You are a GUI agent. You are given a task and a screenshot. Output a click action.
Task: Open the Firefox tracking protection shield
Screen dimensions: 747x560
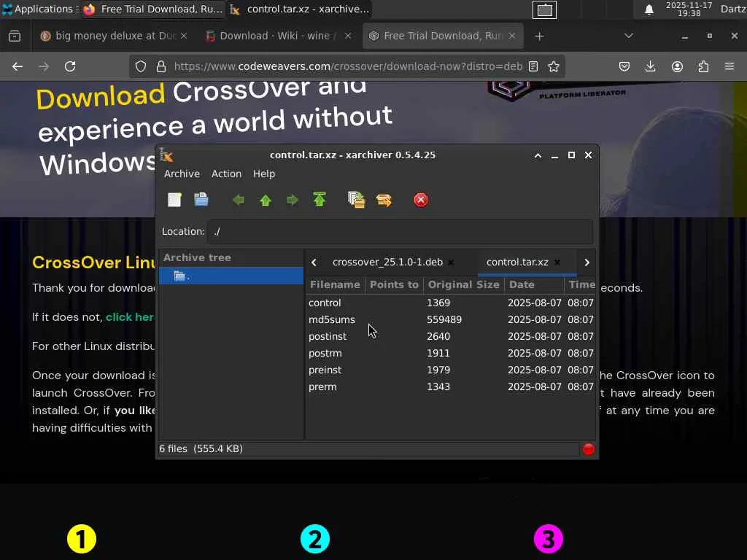(x=141, y=66)
